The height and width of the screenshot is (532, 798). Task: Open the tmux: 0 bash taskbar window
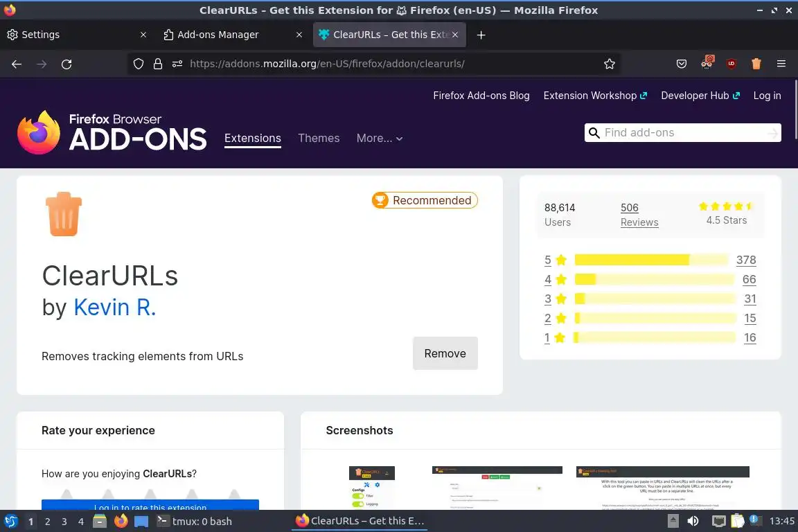[x=195, y=522]
